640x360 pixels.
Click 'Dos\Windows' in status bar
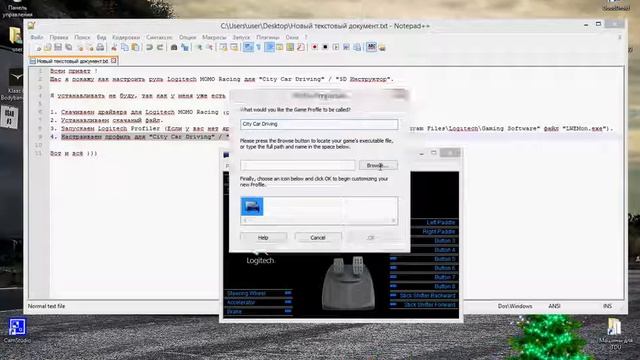515,306
